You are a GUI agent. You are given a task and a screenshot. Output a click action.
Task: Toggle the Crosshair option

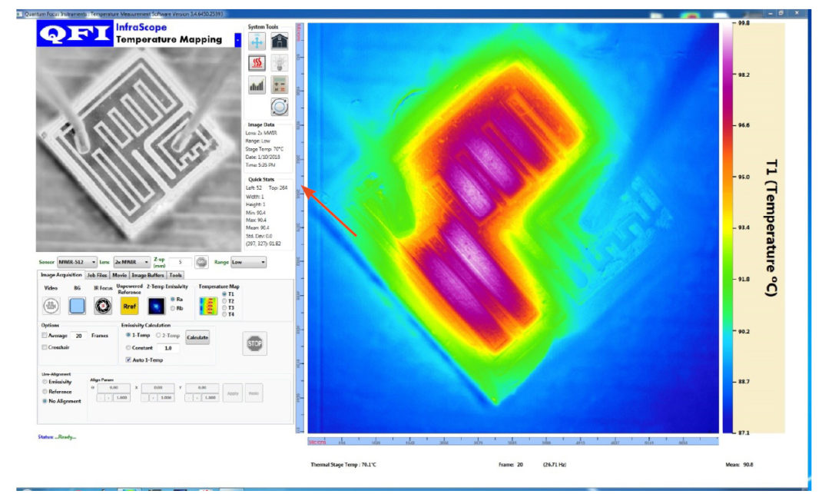pos(43,347)
